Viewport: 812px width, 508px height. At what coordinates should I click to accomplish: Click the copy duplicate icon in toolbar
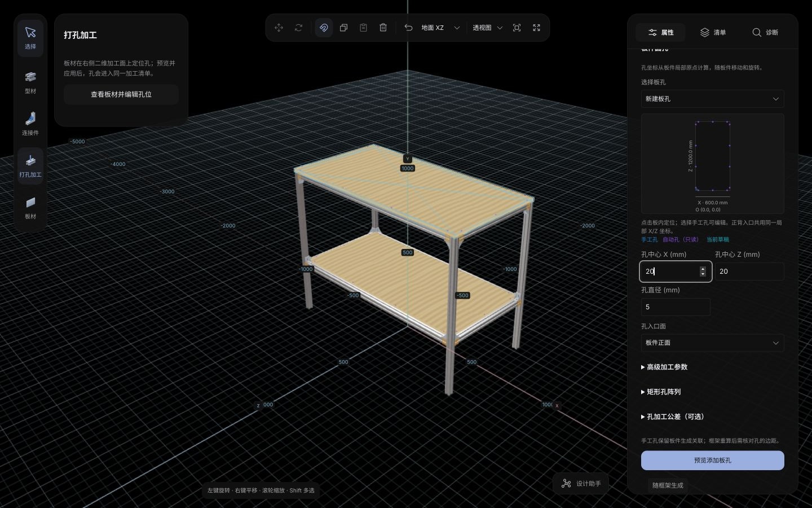[x=343, y=28]
